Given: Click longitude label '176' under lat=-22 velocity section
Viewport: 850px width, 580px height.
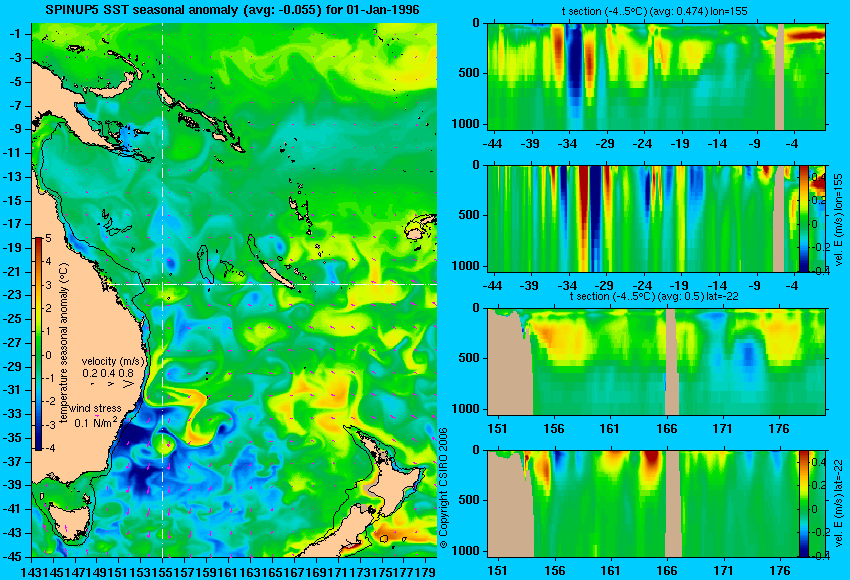Looking at the screenshot, I should click(780, 571).
